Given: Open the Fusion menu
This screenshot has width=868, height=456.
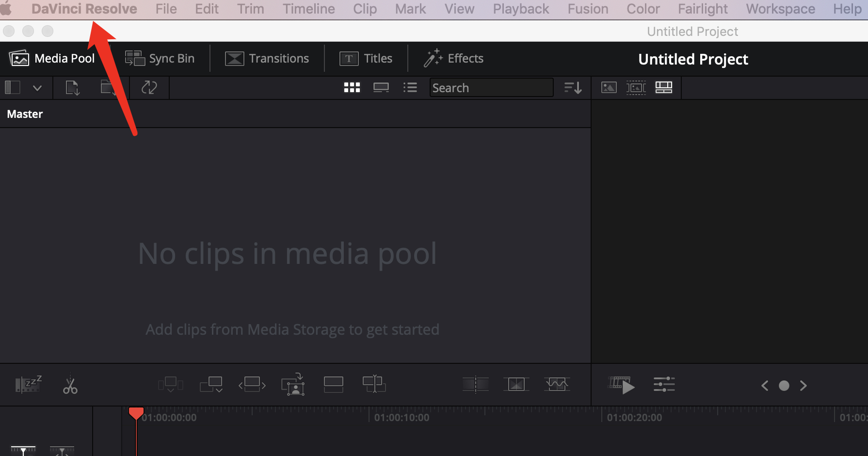Looking at the screenshot, I should 588,9.
